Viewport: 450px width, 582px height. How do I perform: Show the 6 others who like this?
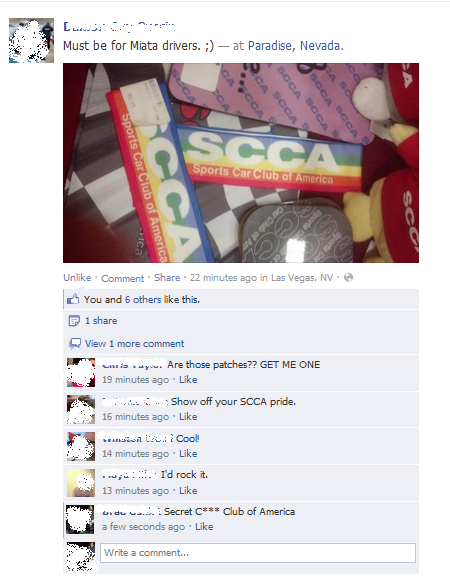(147, 300)
